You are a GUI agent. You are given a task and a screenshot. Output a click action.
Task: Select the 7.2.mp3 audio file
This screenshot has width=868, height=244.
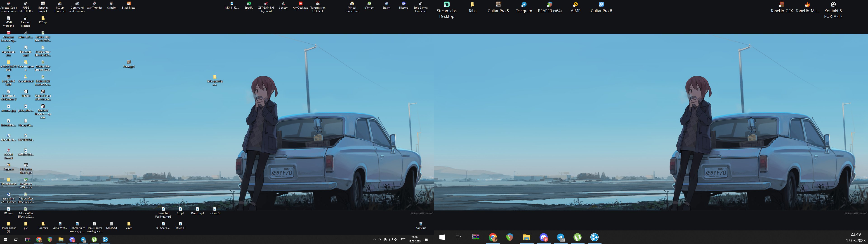[215, 211]
